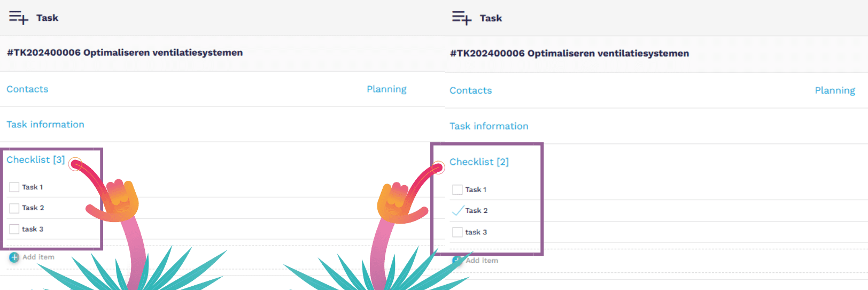
Task: Tick the Task 2 checkbox in Checklist [3]
Action: 14,208
